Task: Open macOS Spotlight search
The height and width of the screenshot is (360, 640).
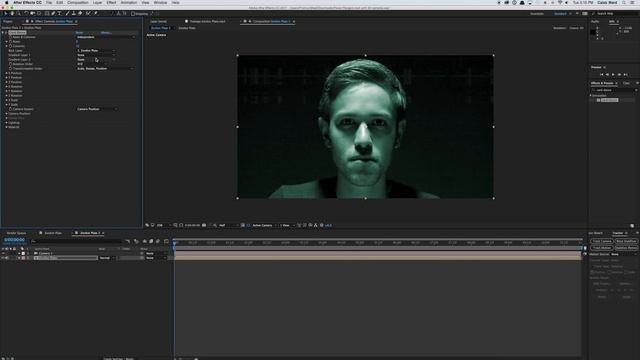Action: coord(624,2)
